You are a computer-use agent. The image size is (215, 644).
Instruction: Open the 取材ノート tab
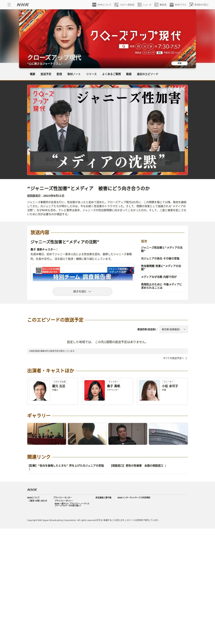tap(74, 74)
